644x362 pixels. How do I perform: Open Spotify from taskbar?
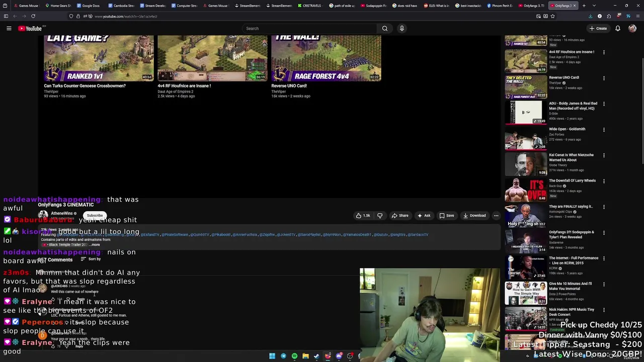coord(294,356)
